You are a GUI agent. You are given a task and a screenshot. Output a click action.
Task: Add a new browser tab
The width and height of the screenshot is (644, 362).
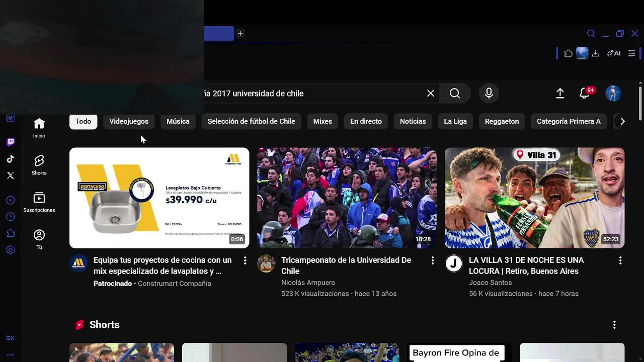[240, 34]
